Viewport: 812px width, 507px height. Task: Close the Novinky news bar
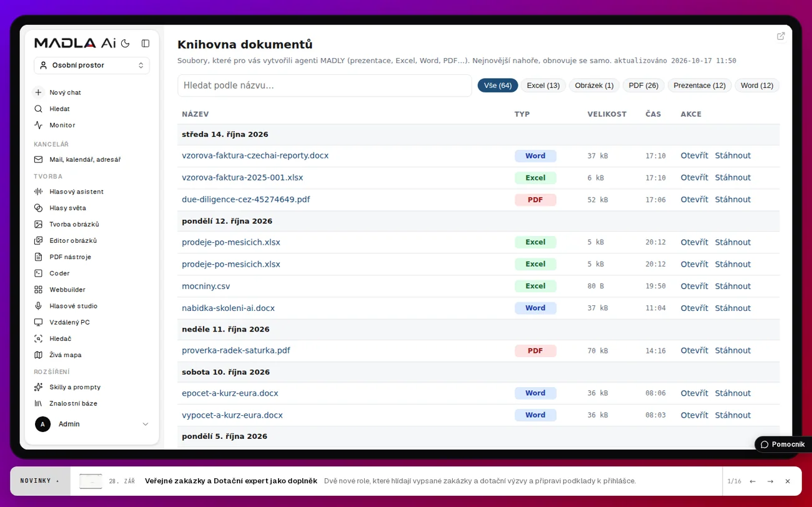point(788,481)
